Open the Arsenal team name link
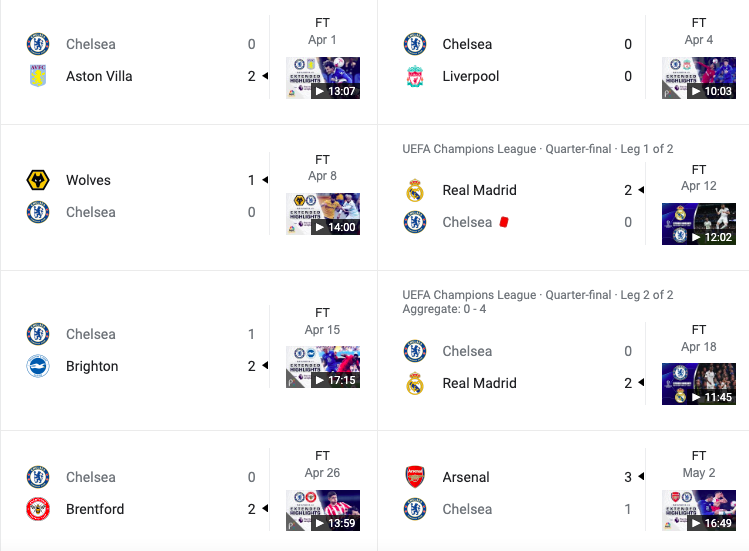749x551 pixels. (466, 477)
